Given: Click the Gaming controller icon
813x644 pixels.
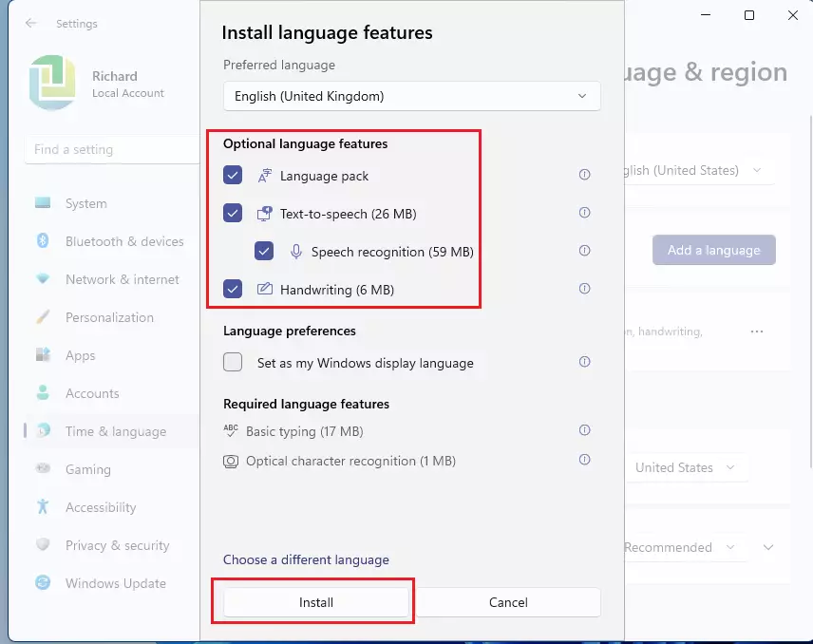Looking at the screenshot, I should 43,468.
